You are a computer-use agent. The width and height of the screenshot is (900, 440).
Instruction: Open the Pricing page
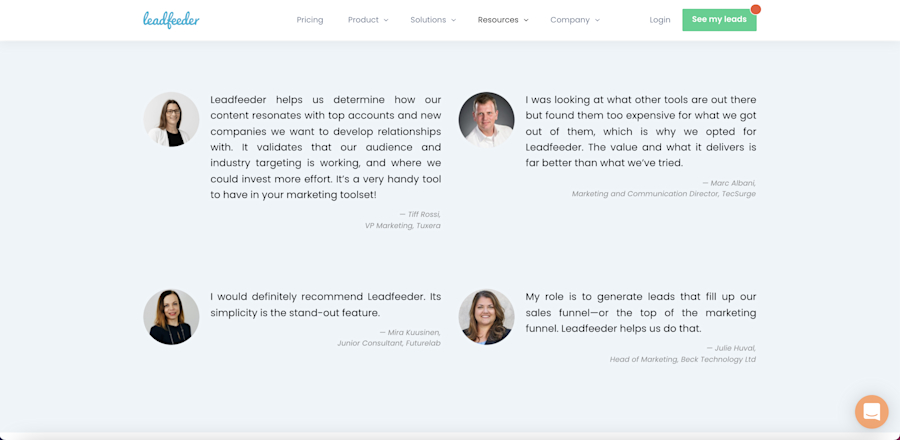click(x=310, y=20)
